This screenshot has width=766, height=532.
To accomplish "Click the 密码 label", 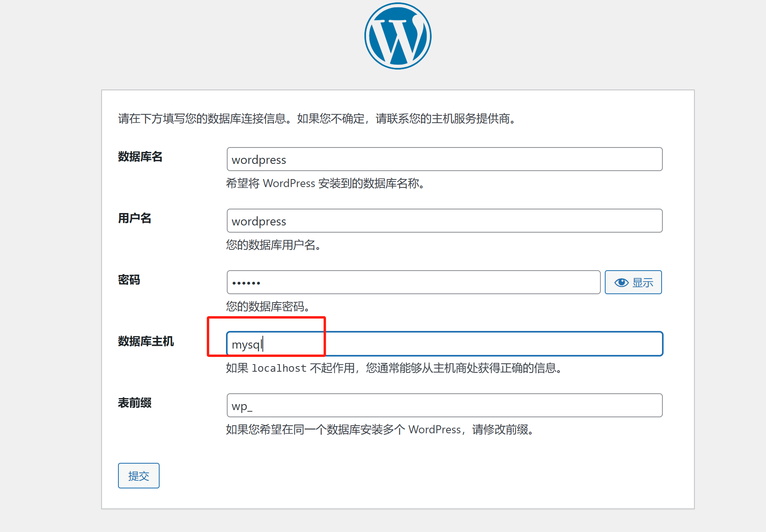I will (129, 280).
